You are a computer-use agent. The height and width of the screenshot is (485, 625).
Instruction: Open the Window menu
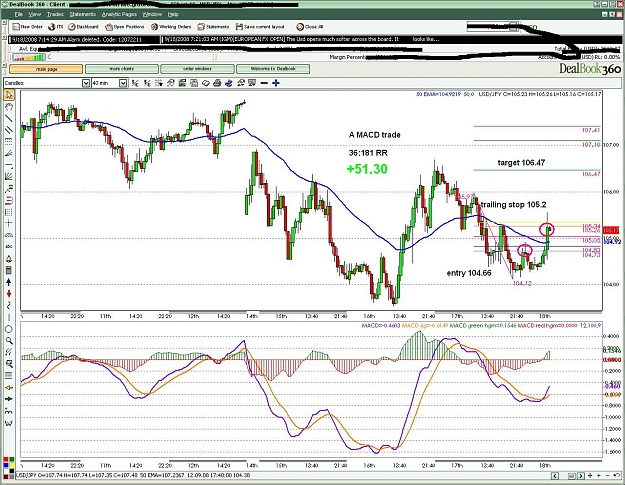[152, 14]
